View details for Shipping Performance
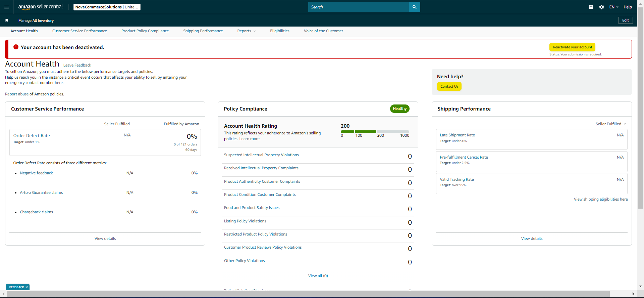This screenshot has height=298, width=644. click(532, 239)
